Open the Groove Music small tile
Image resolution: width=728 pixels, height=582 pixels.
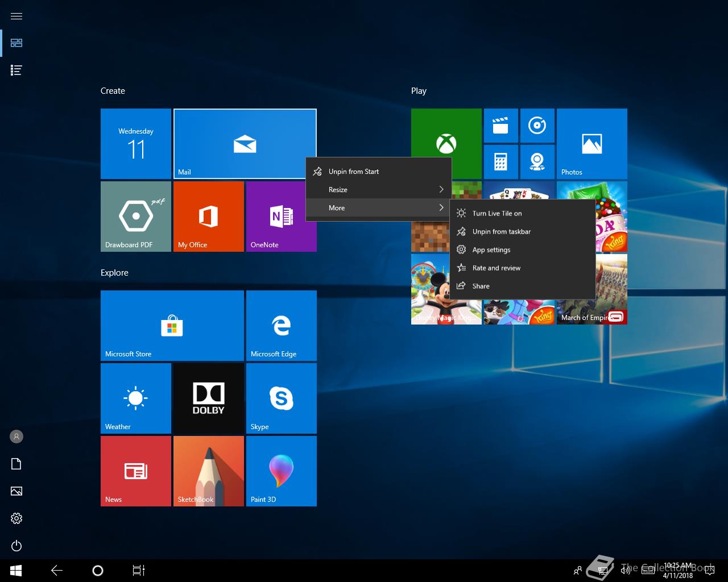(x=537, y=126)
